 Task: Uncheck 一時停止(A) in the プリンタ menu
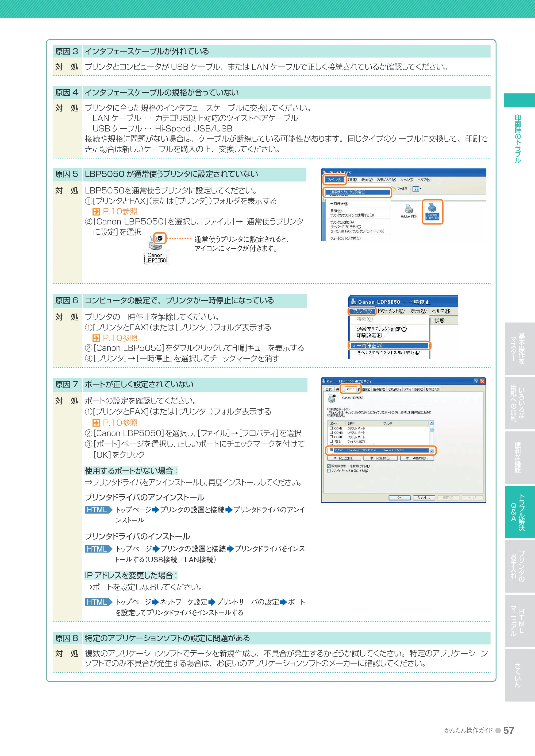click(390, 346)
